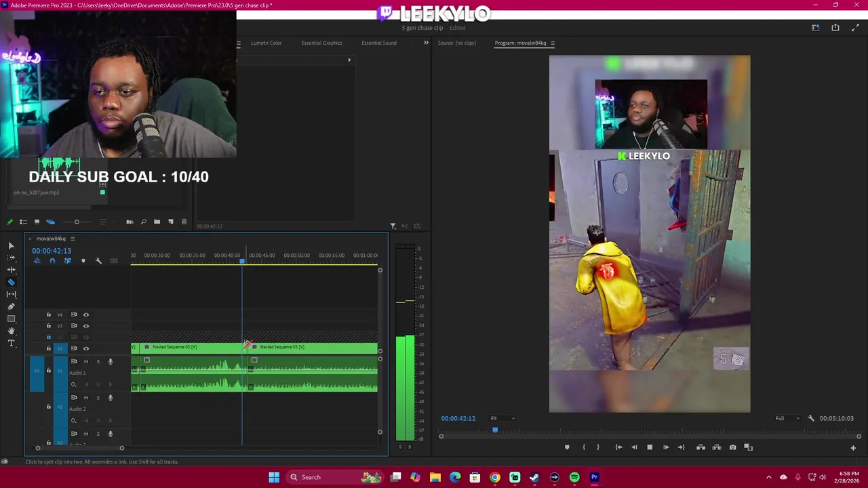Image resolution: width=868 pixels, height=488 pixels.
Task: Click the V1 track target label
Action: [60, 348]
